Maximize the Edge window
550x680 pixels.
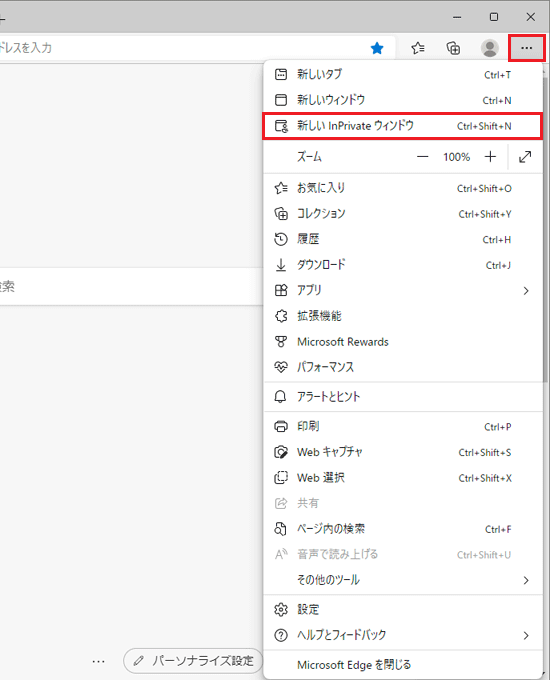pyautogui.click(x=494, y=17)
